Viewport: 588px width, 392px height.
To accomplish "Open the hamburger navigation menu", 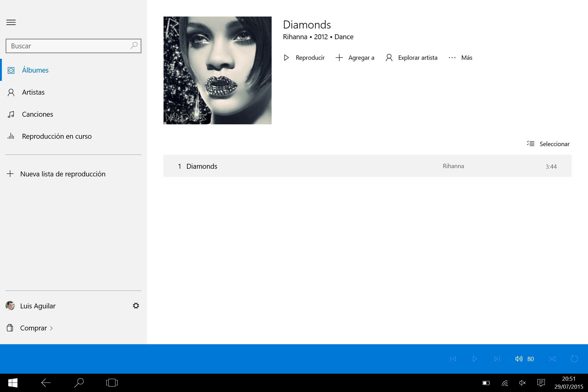I will coord(11,22).
